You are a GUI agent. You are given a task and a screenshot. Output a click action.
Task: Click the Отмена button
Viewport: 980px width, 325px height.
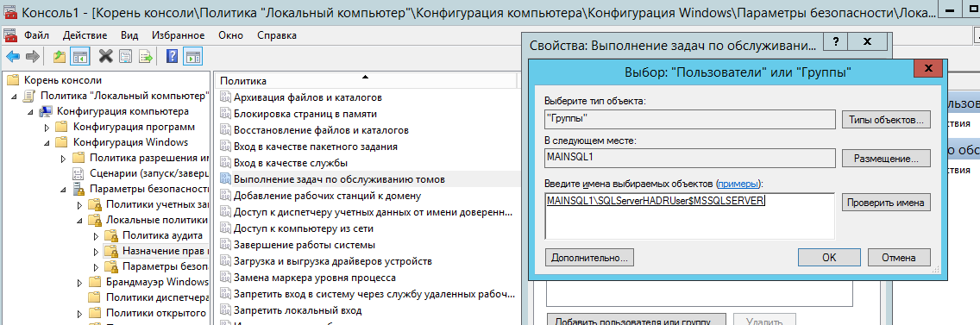[x=899, y=257]
